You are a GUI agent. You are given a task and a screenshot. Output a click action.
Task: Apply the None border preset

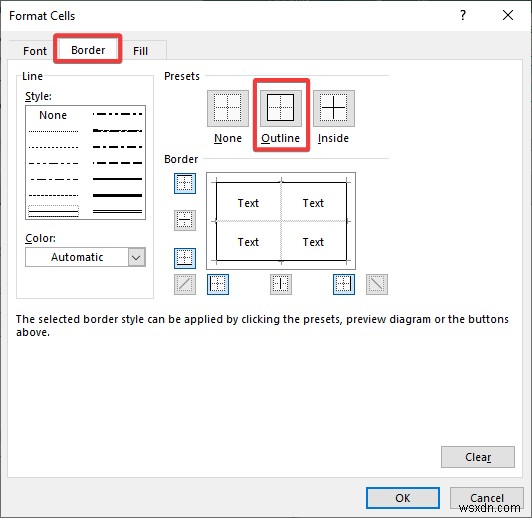[x=228, y=108]
